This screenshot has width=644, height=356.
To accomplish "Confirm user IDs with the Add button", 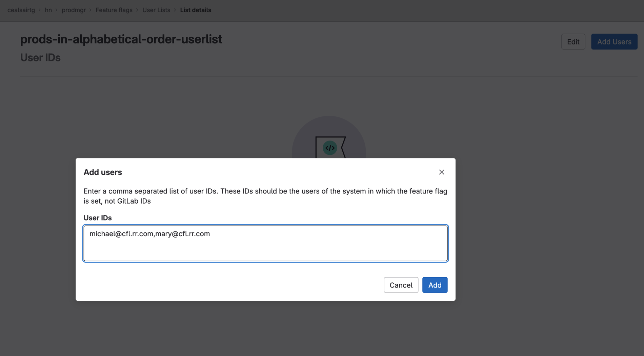I will point(435,285).
